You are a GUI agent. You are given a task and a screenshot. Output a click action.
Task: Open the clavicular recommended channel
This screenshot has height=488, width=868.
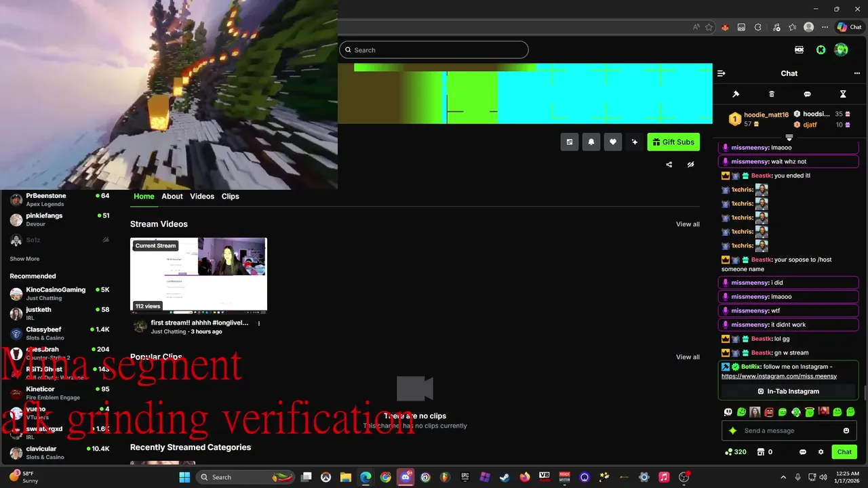click(x=60, y=453)
